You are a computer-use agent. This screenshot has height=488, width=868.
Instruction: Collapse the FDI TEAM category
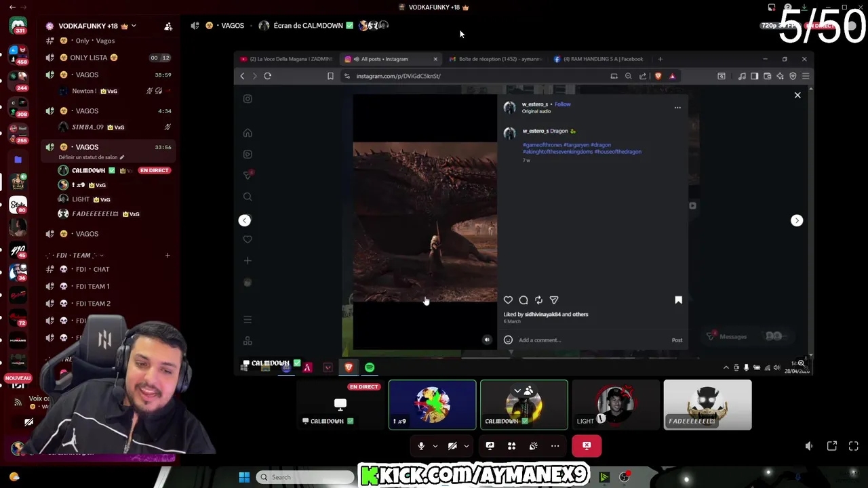tap(75, 255)
